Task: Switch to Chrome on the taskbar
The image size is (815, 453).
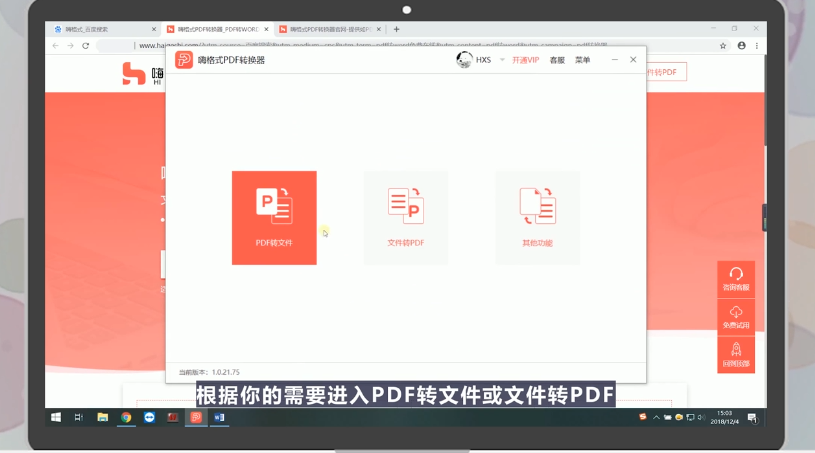Action: point(126,417)
